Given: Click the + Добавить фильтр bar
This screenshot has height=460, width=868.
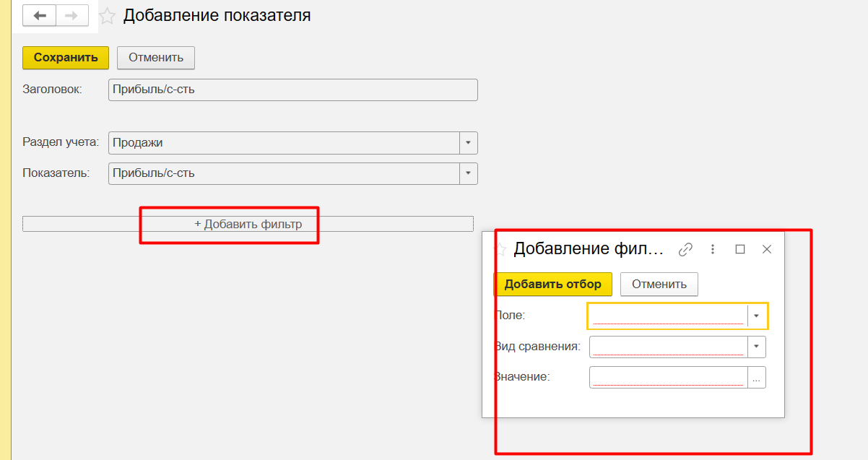Looking at the screenshot, I should [248, 224].
